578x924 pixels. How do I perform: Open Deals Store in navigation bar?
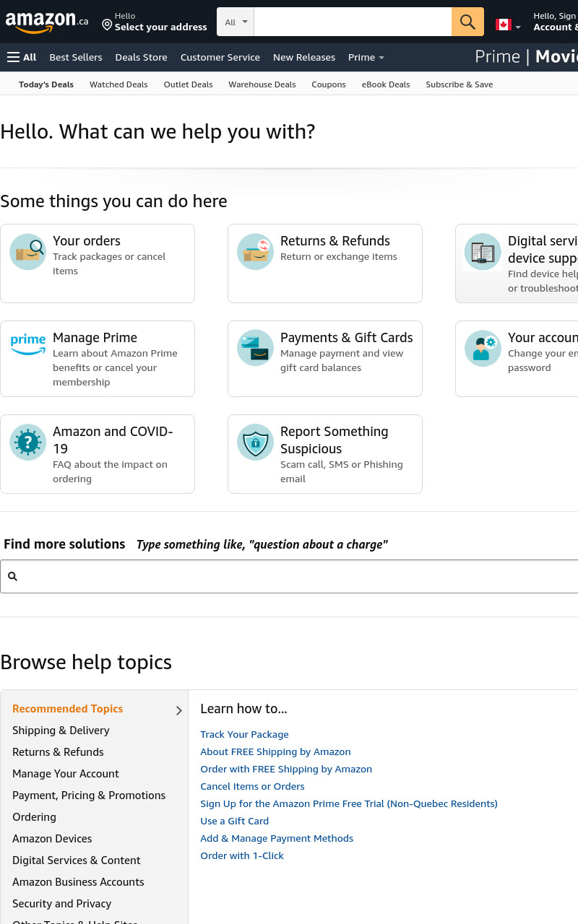(141, 57)
